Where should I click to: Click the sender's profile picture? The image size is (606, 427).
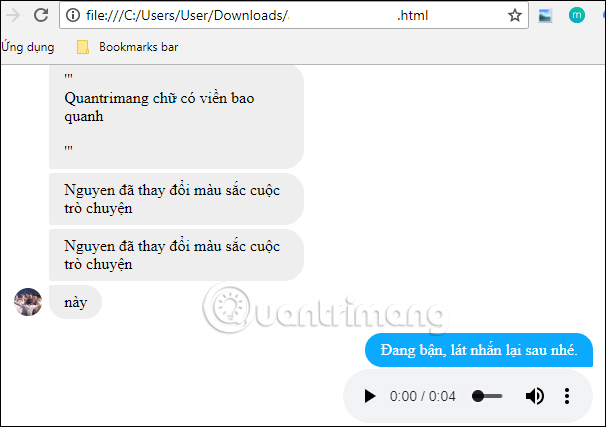pyautogui.click(x=28, y=302)
